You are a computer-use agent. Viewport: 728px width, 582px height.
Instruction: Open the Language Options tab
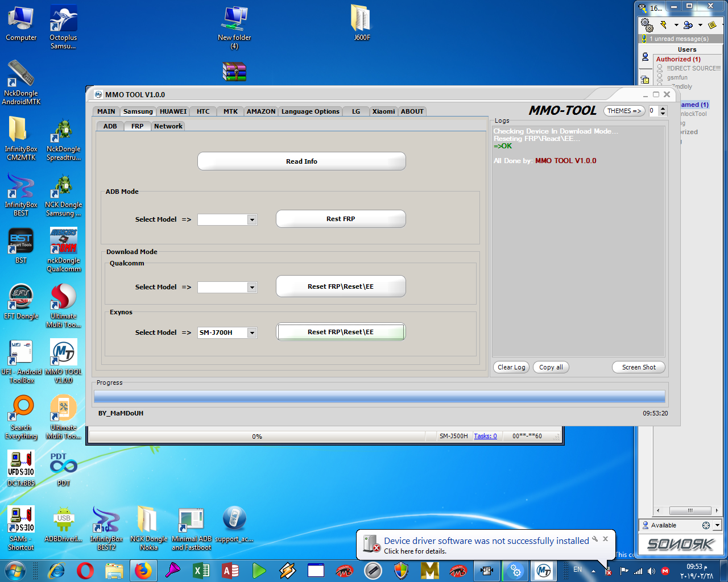[x=311, y=112]
